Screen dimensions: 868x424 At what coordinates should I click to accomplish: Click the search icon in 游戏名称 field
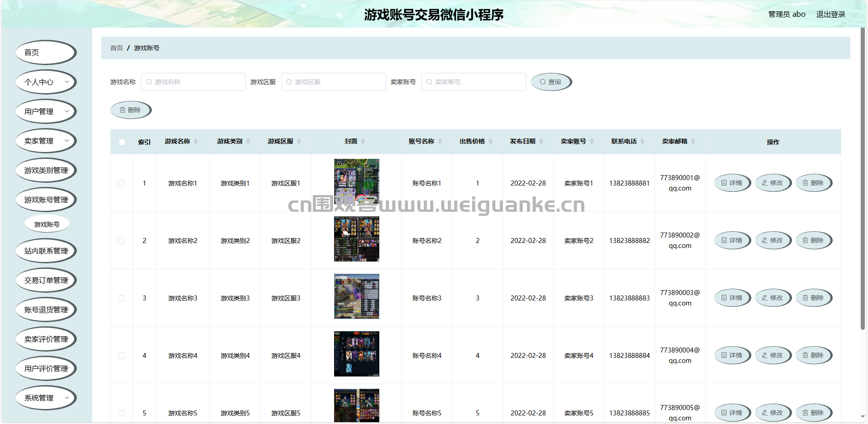[x=149, y=82]
